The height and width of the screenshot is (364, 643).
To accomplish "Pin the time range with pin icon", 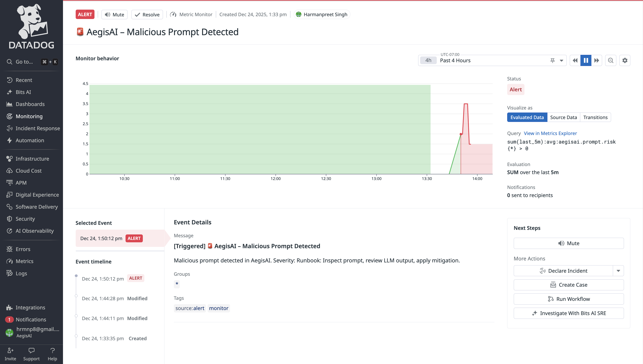I will coord(552,61).
